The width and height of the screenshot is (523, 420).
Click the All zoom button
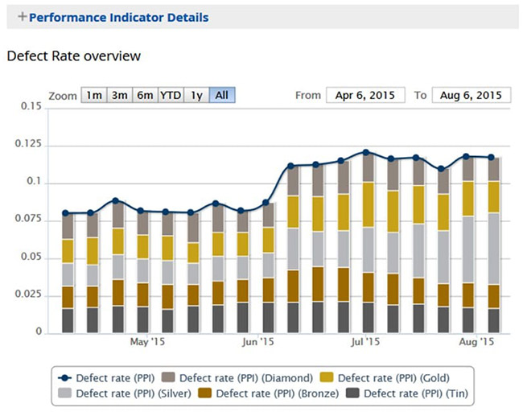(x=222, y=95)
